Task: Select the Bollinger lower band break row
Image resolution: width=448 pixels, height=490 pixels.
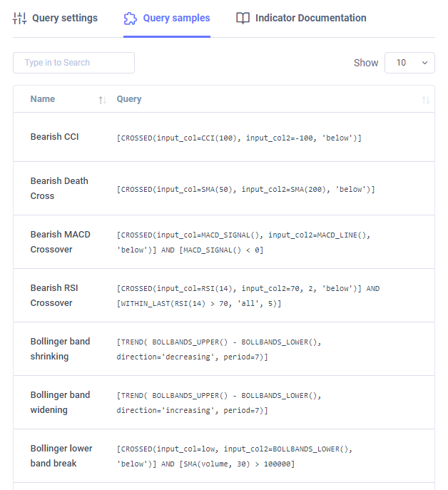Action: pyautogui.click(x=224, y=456)
